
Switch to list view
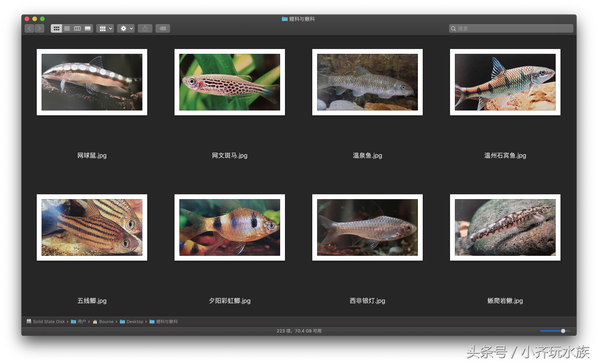click(67, 29)
